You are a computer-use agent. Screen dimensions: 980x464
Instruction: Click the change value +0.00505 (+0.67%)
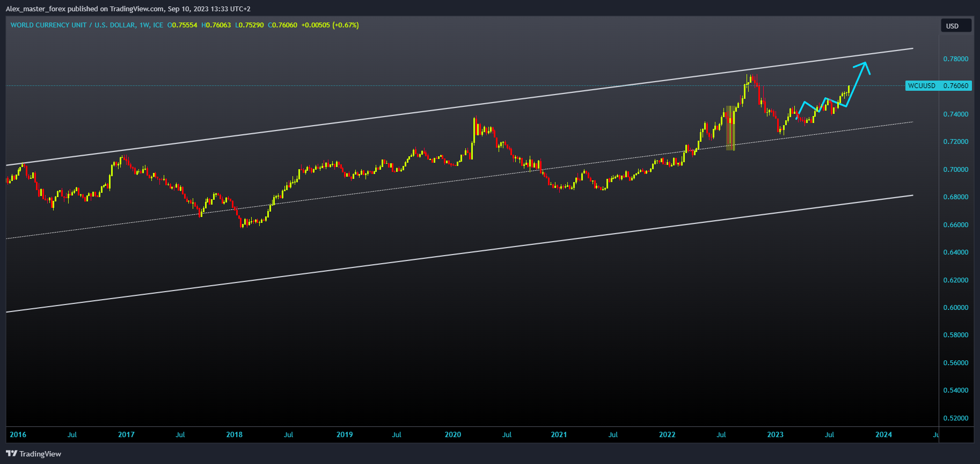click(x=330, y=25)
